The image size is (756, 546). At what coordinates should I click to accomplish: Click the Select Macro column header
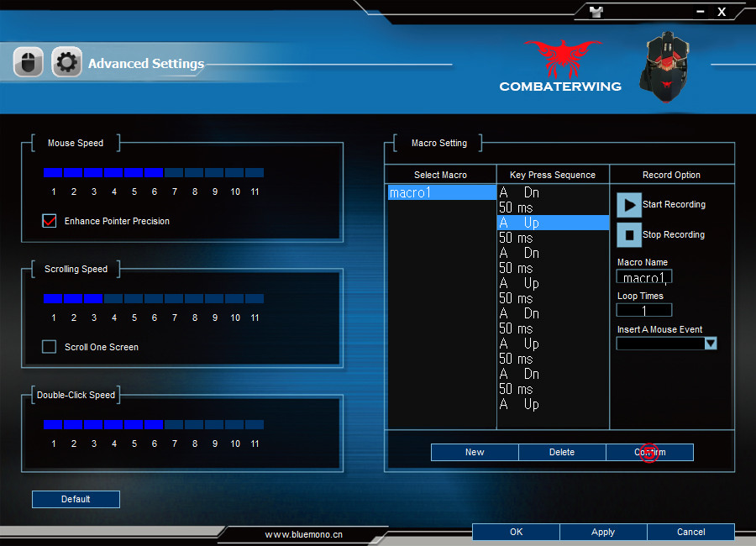(x=440, y=175)
